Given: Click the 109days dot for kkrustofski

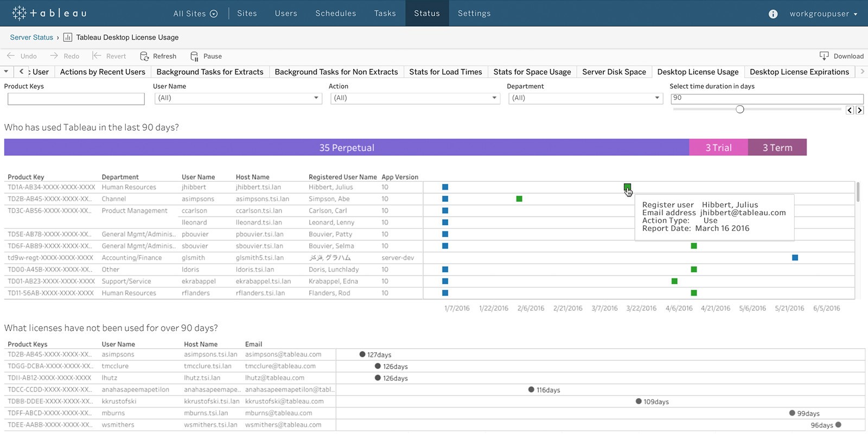Looking at the screenshot, I should (639, 401).
